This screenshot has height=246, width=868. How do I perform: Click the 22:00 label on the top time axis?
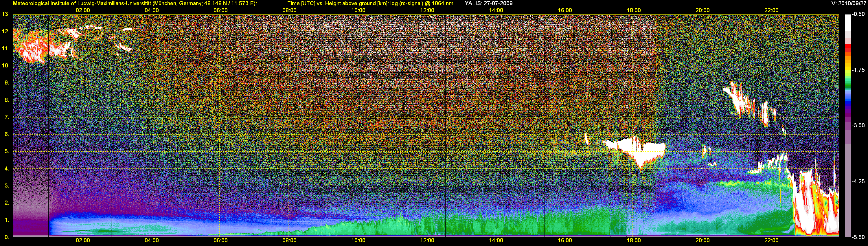pyautogui.click(x=771, y=10)
